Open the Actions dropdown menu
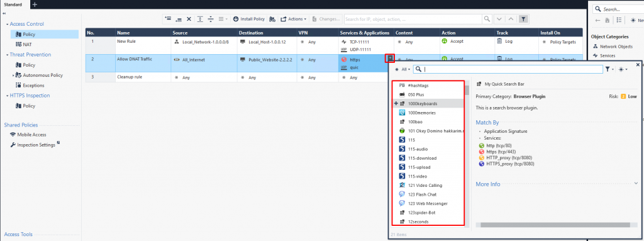644x241 pixels. coord(293,19)
